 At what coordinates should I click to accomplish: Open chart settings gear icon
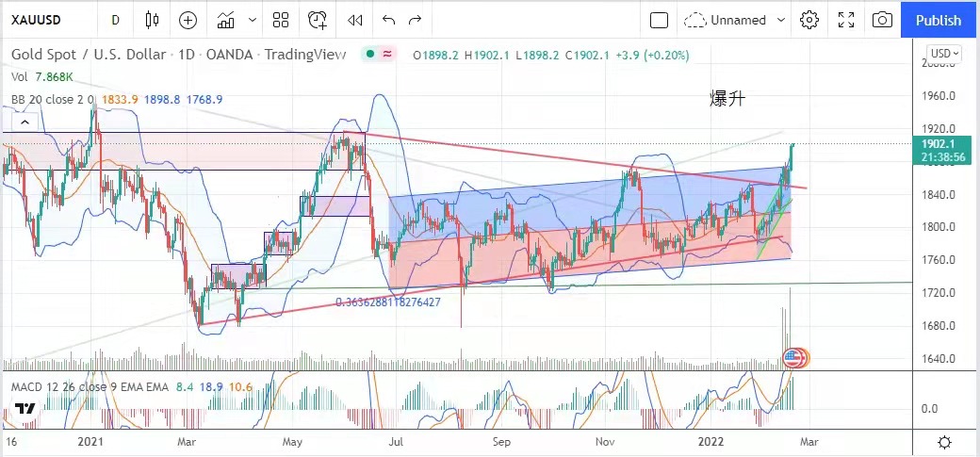pos(808,20)
